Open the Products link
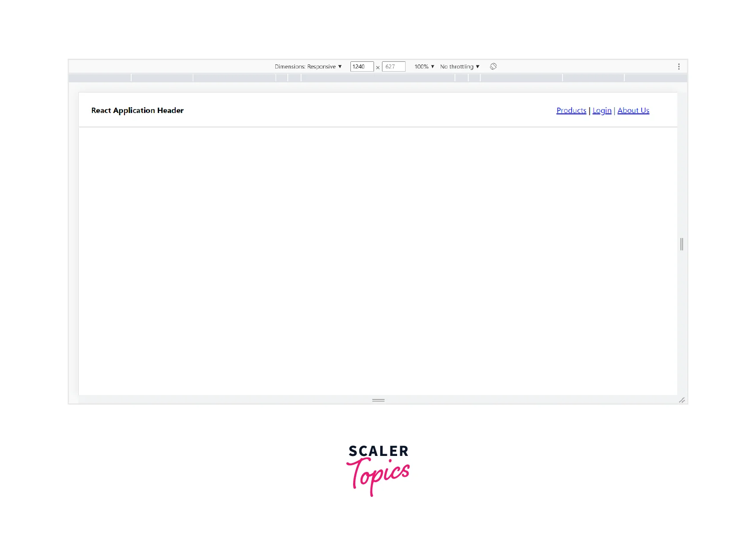756x540 pixels. 571,110
